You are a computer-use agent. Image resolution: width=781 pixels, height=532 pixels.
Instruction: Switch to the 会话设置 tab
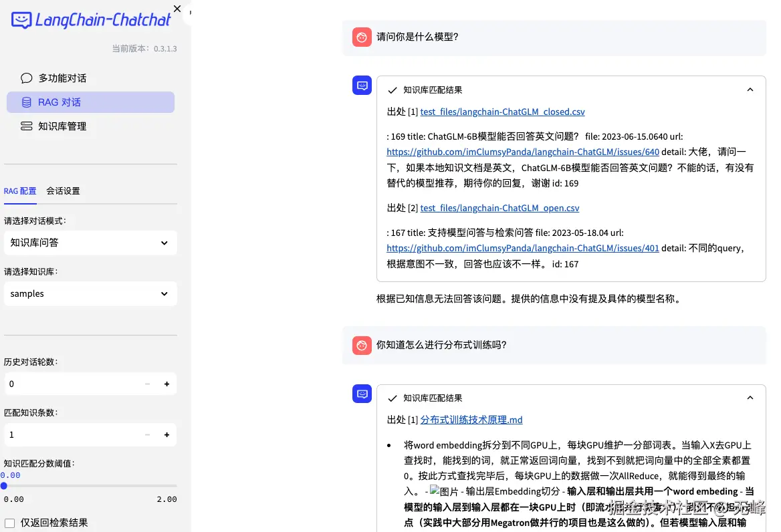[64, 191]
